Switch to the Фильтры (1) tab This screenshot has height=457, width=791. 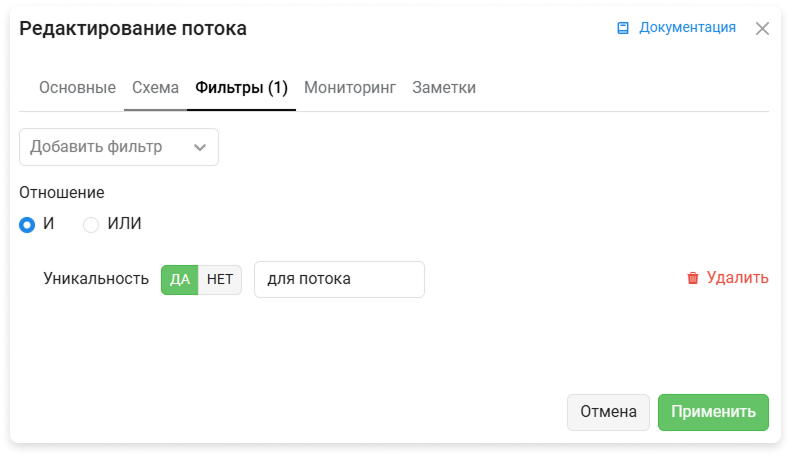point(241,88)
